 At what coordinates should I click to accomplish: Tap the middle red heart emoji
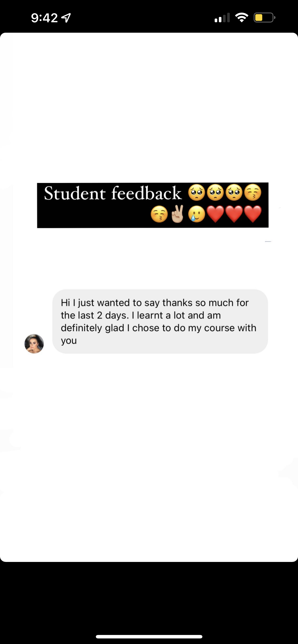234,214
